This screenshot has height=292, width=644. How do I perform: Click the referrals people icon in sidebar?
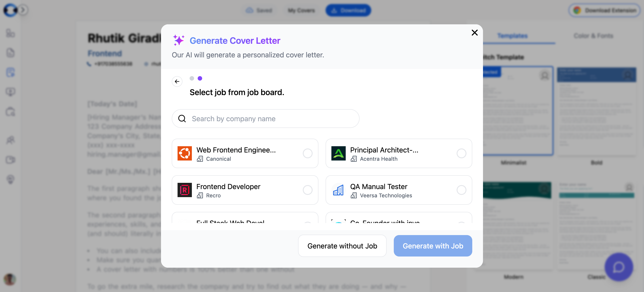click(x=10, y=140)
